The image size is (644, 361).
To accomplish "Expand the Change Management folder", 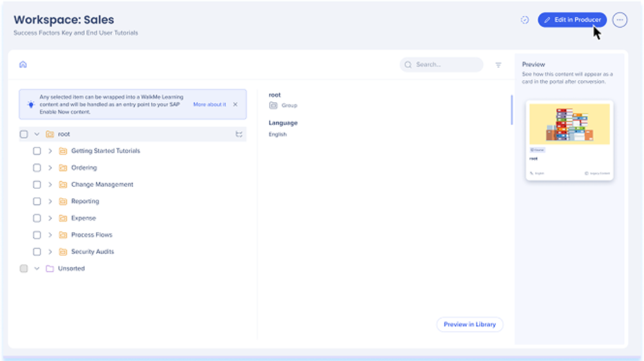I will click(50, 184).
